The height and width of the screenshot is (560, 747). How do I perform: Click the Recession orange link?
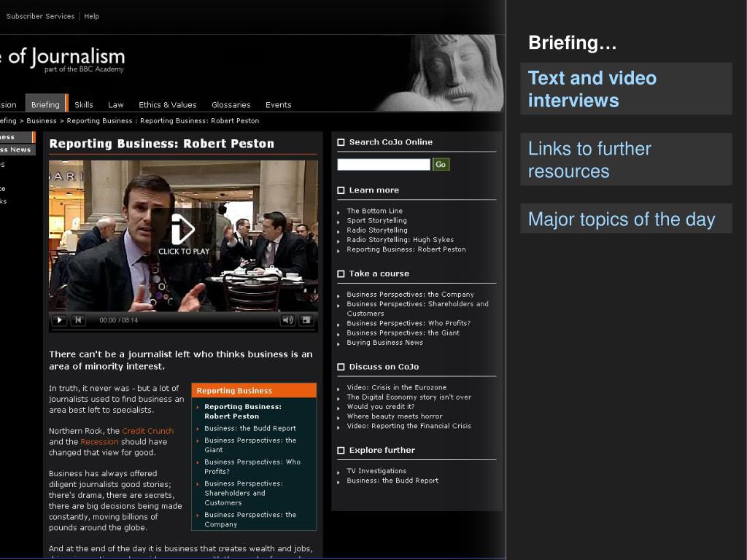(x=99, y=442)
